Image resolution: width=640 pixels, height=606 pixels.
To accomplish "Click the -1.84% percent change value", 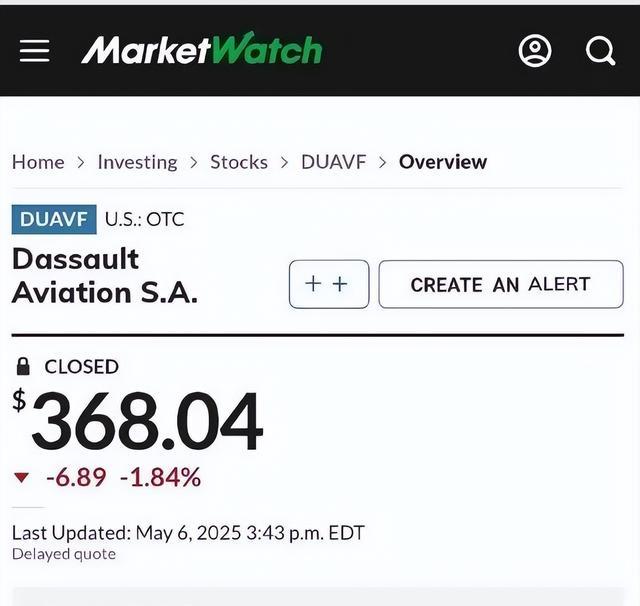I will point(160,478).
